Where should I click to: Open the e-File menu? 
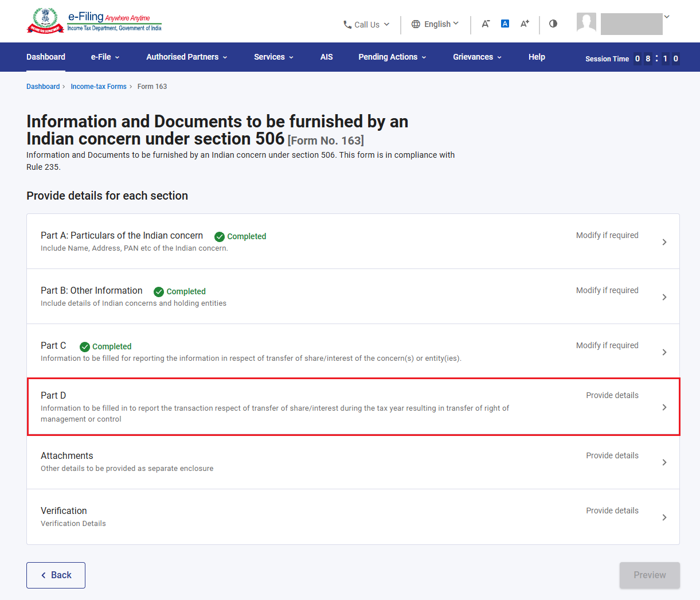[x=105, y=57]
